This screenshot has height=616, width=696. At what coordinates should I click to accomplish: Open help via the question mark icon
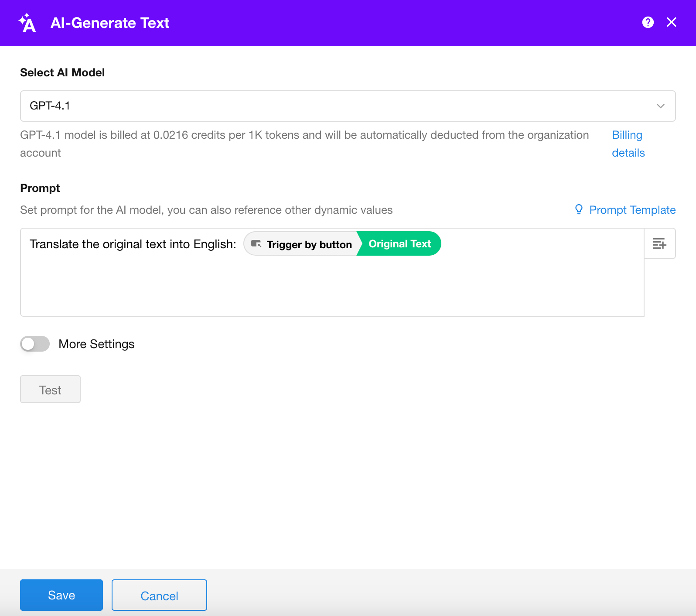click(648, 22)
